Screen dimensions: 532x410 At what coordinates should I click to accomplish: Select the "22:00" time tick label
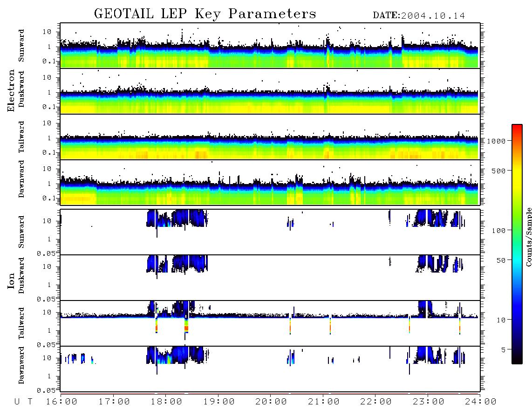pyautogui.click(x=376, y=402)
